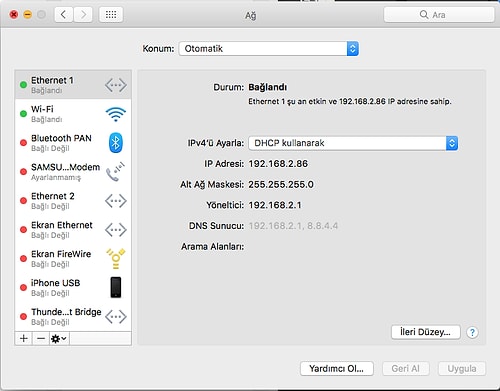Screen dimensions: 500x391
Task: Remove selected service with minus button
Action: point(41,339)
